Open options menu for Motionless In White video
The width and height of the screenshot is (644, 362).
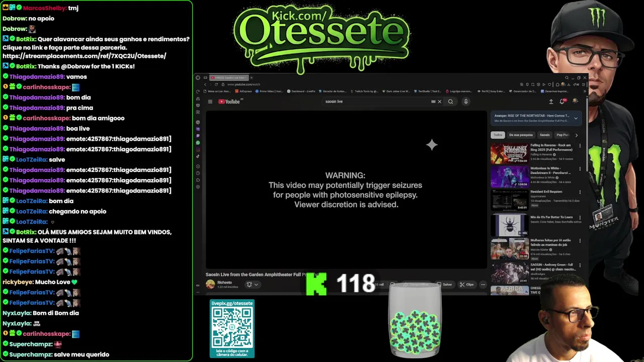click(580, 169)
